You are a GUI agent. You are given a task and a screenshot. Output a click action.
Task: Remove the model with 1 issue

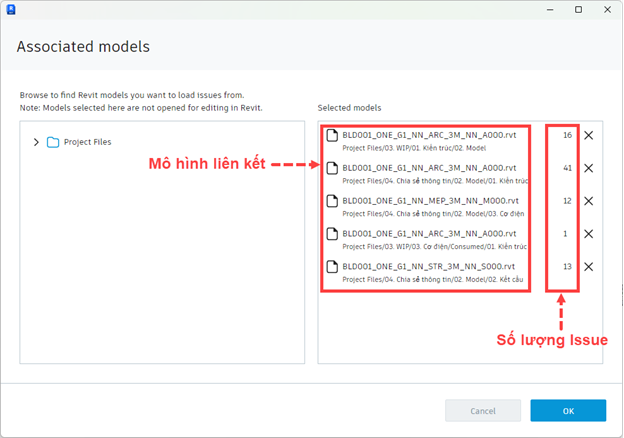[589, 234]
